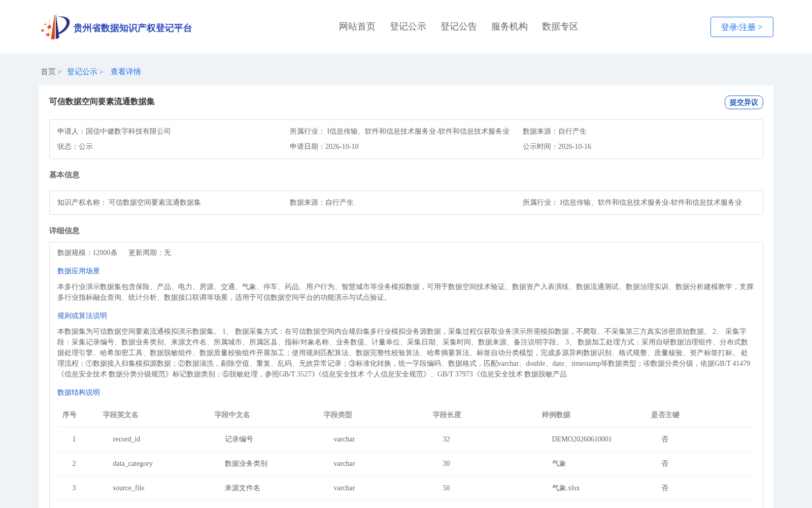The image size is (812, 508).
Task: Click the site title 贵州省数据知识产权登记平台
Action: [x=132, y=28]
